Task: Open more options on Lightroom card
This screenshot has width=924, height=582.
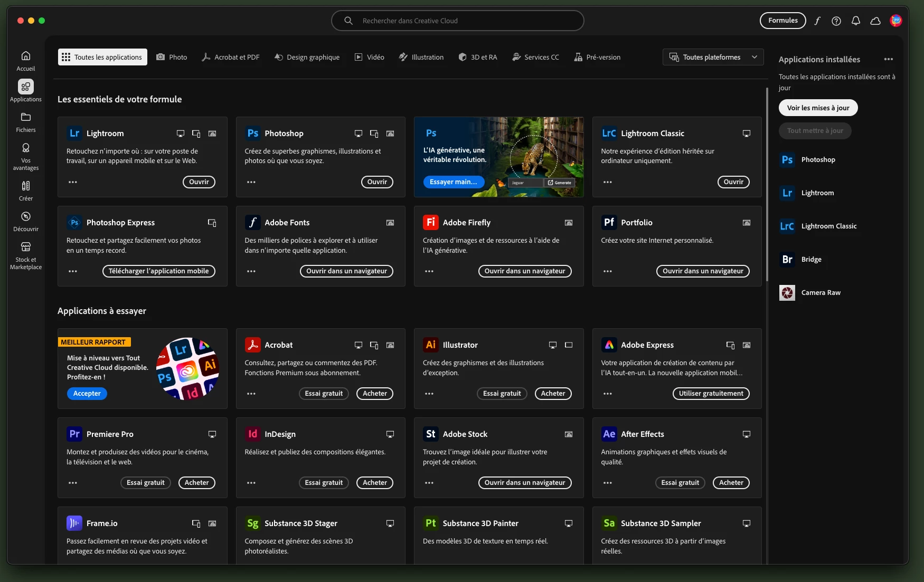Action: [73, 182]
